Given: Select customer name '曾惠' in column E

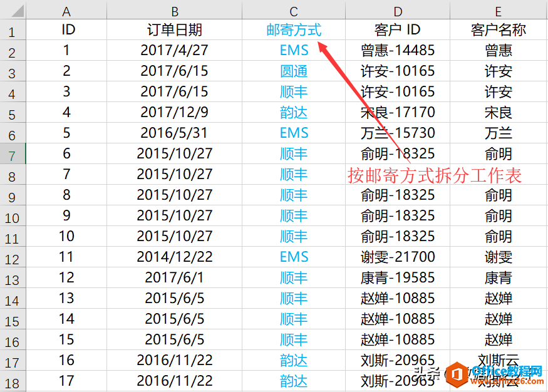Looking at the screenshot, I should click(x=499, y=50).
